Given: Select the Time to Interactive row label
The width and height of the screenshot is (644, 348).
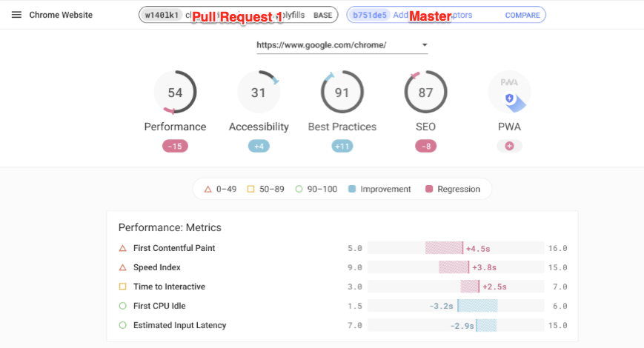Looking at the screenshot, I should point(169,287).
